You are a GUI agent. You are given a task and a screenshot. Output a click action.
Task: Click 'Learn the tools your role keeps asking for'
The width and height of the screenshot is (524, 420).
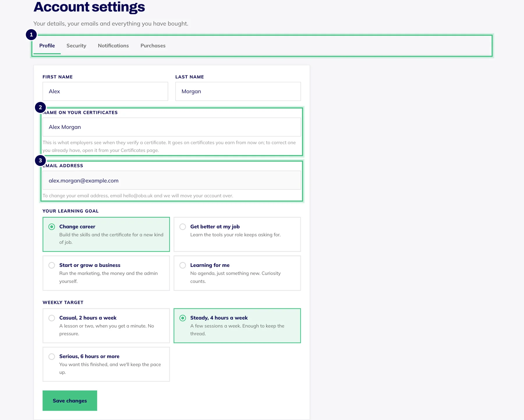click(x=235, y=235)
